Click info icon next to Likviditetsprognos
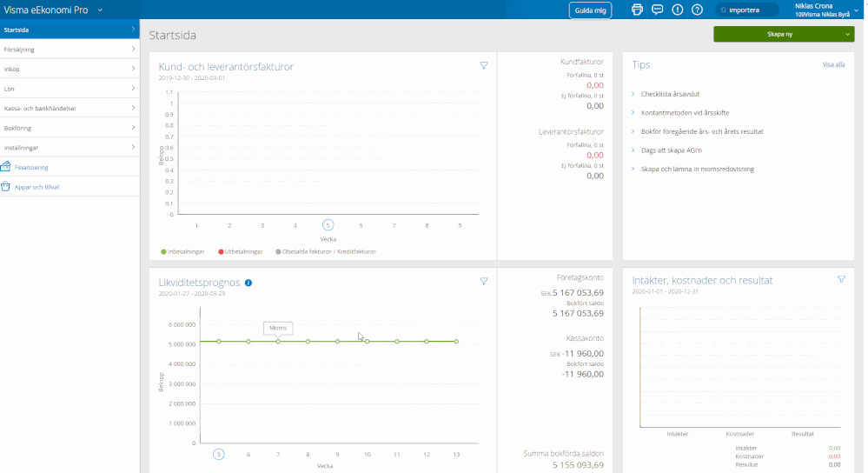Screen dimensions: 868x473 (x=248, y=283)
